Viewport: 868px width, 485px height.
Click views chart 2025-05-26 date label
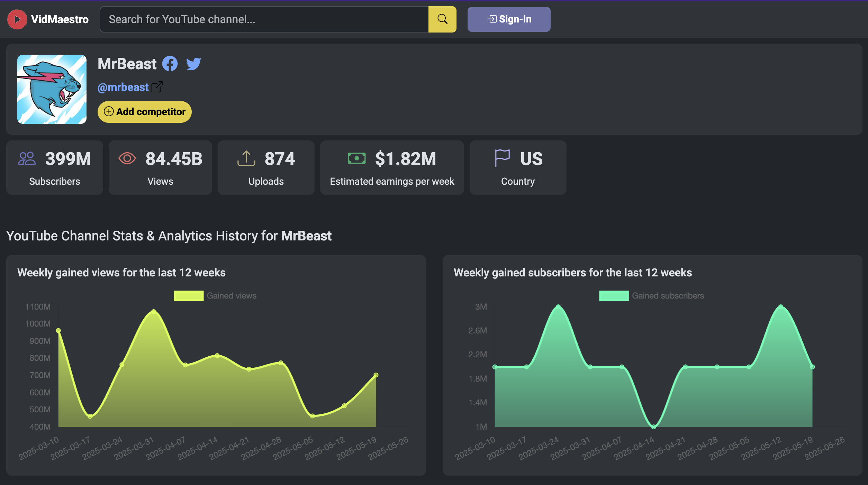pyautogui.click(x=388, y=448)
